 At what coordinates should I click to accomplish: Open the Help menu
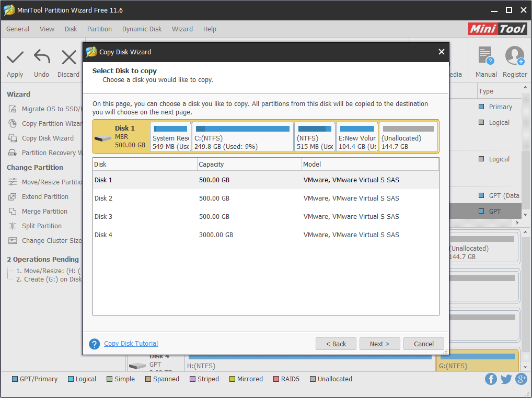point(210,29)
